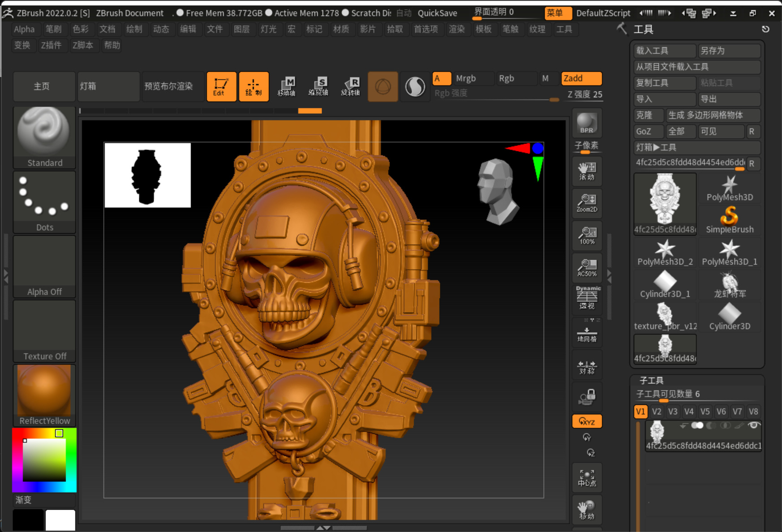Click the 主页 home button
The image size is (782, 532).
[44, 86]
